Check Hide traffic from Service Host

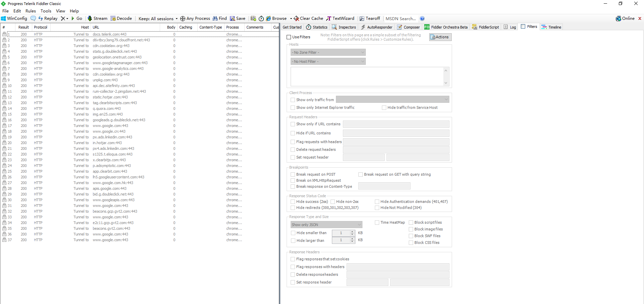[384, 107]
